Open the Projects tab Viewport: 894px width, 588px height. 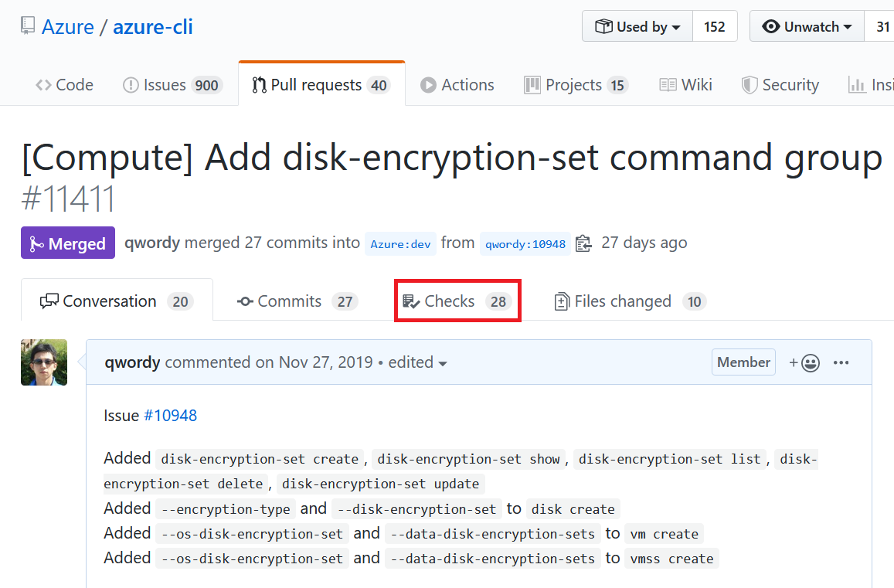(576, 85)
